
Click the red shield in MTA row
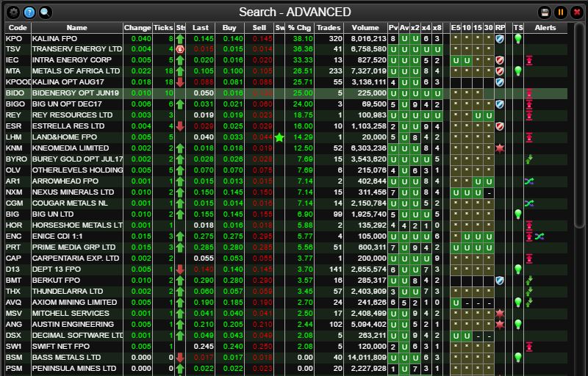click(500, 71)
